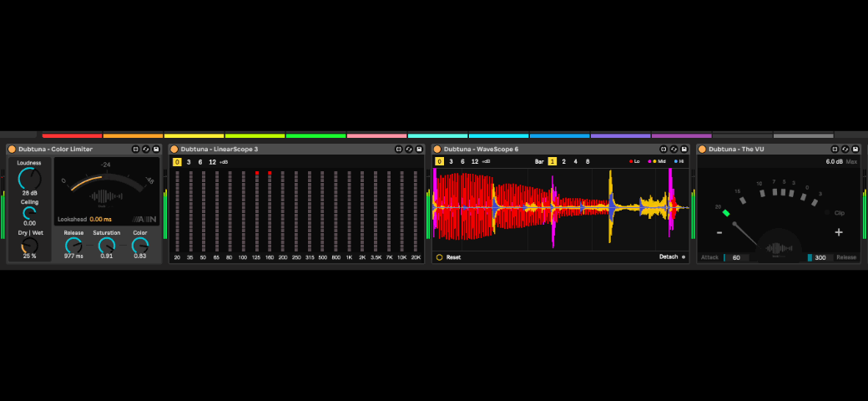Image resolution: width=868 pixels, height=401 pixels.
Task: Set WaveScope Bar length to 1
Action: pos(553,162)
